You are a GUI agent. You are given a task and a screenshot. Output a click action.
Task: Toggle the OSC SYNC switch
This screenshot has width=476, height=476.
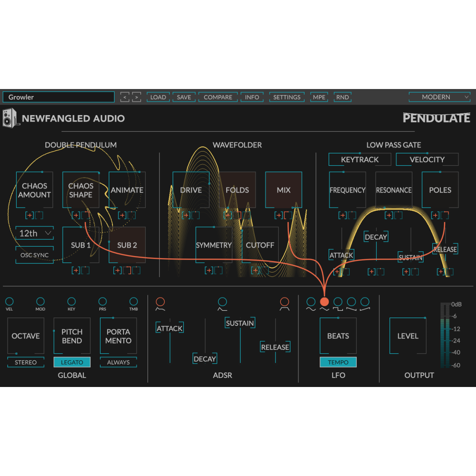coord(35,255)
